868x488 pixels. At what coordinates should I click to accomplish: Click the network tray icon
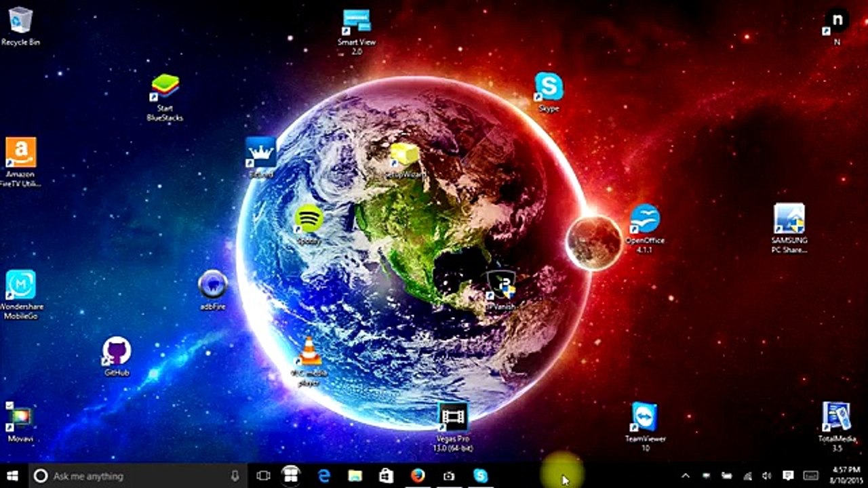pos(747,476)
